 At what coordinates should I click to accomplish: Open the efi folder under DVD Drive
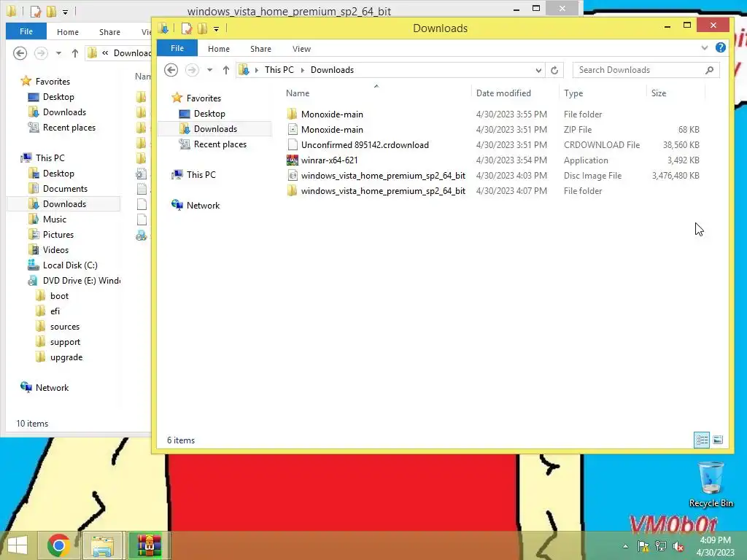(55, 311)
